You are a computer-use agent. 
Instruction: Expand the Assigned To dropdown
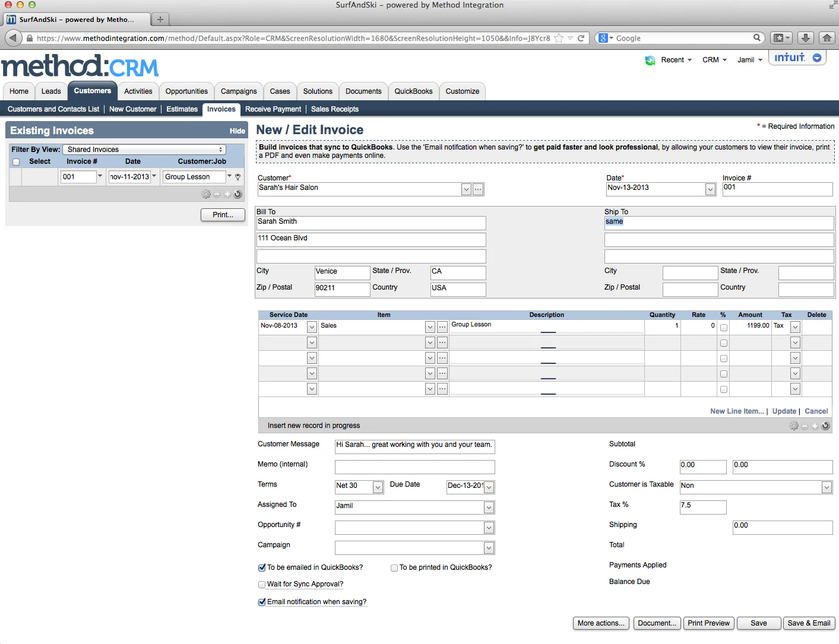point(489,507)
